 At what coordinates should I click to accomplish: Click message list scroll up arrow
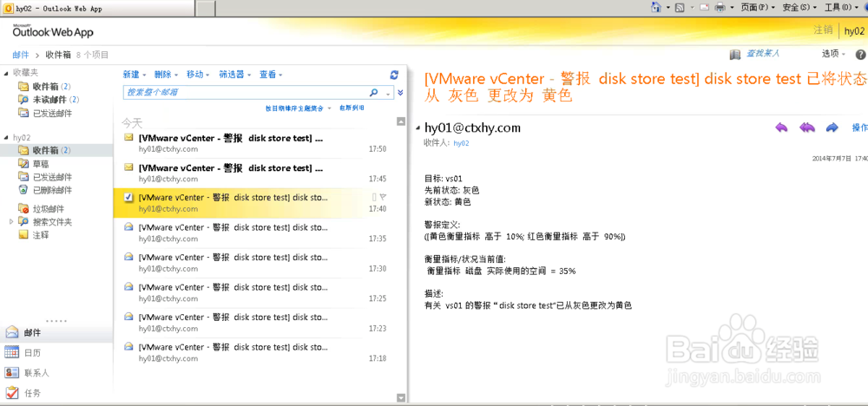(x=401, y=121)
